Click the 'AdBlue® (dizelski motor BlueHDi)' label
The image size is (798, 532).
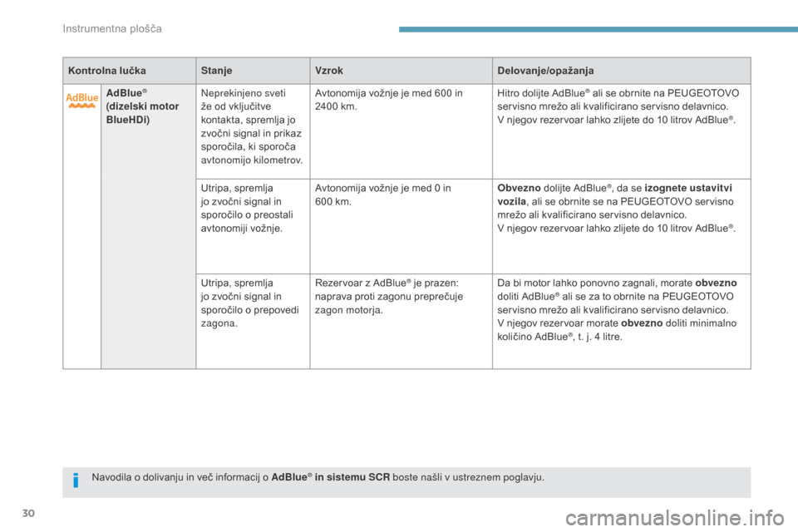tap(142, 106)
